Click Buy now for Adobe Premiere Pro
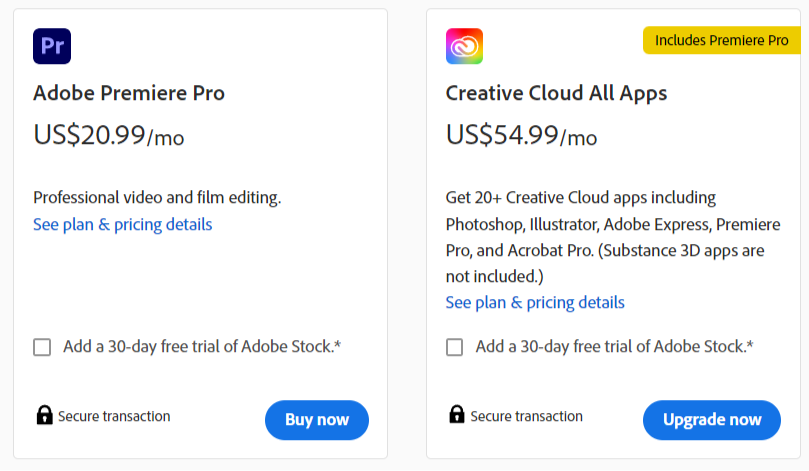 coord(317,420)
